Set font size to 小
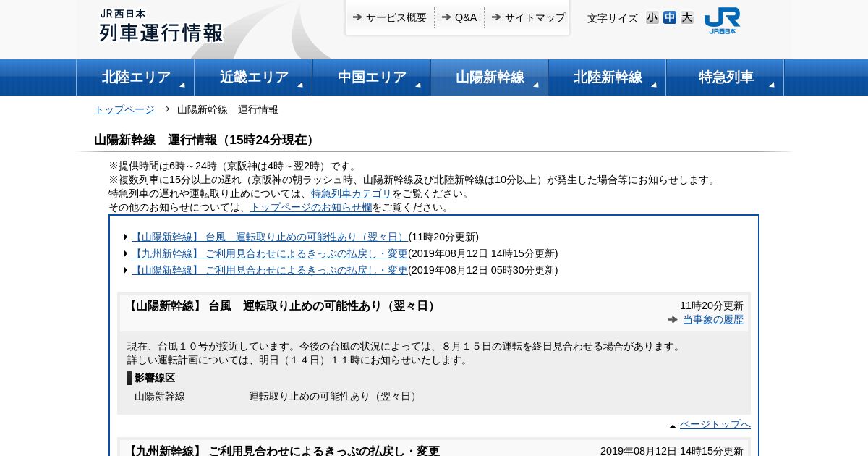Image resolution: width=868 pixels, height=456 pixels. point(652,17)
